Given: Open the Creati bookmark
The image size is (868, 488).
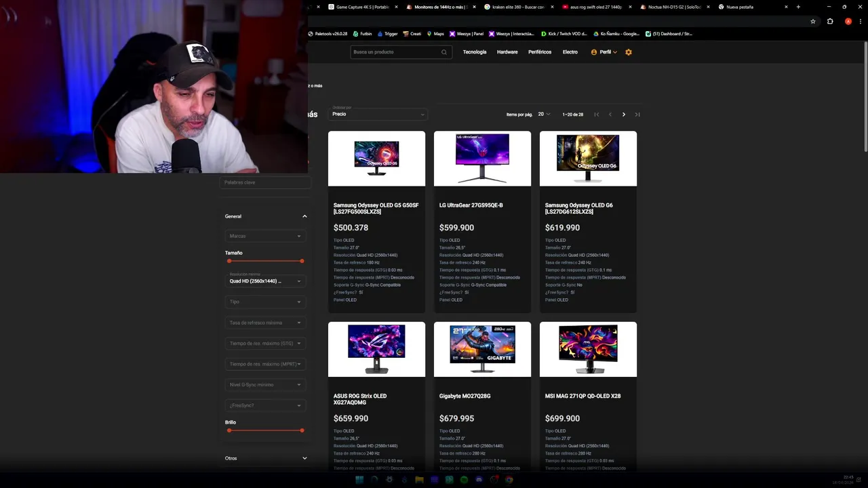Looking at the screenshot, I should coord(412,34).
